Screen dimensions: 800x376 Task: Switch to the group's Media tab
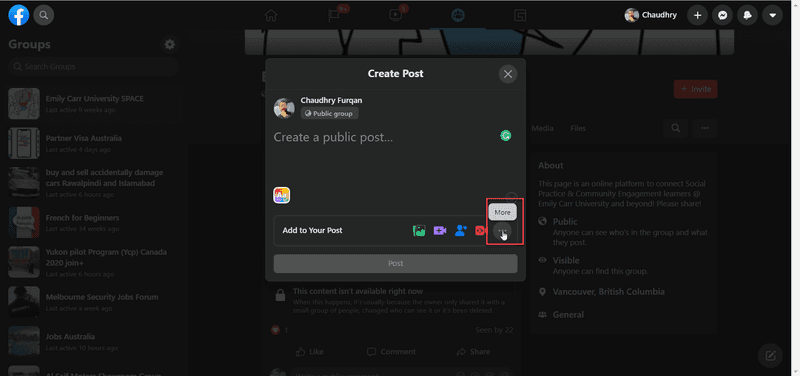click(542, 129)
